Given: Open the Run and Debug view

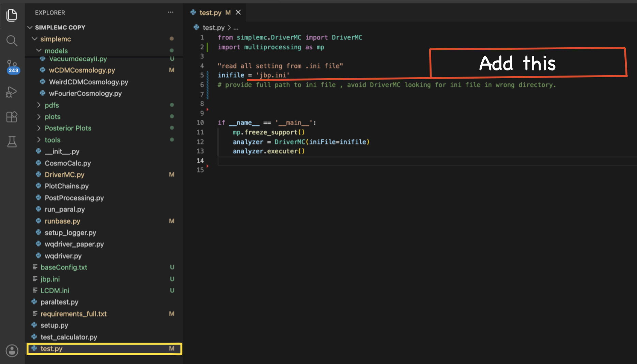Looking at the screenshot, I should point(12,92).
